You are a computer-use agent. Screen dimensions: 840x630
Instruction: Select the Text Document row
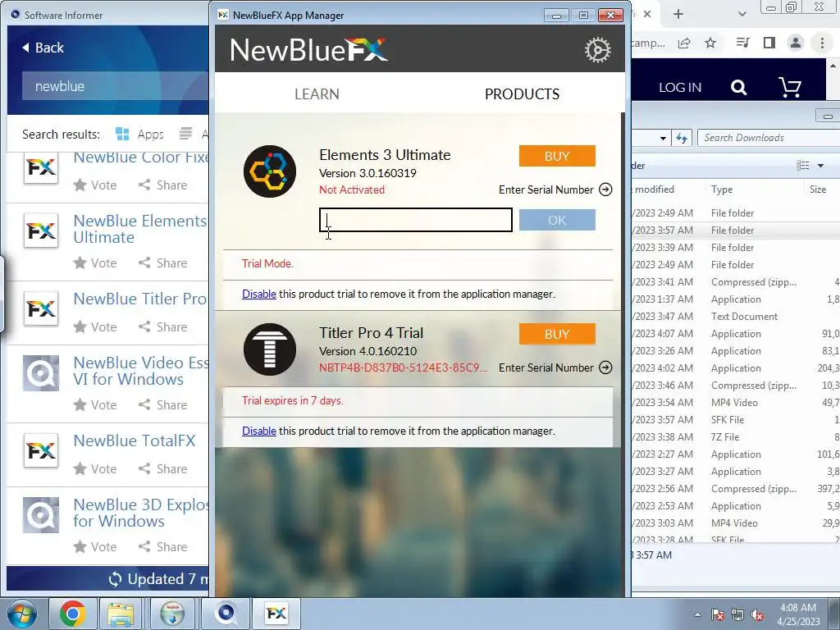pos(735,316)
